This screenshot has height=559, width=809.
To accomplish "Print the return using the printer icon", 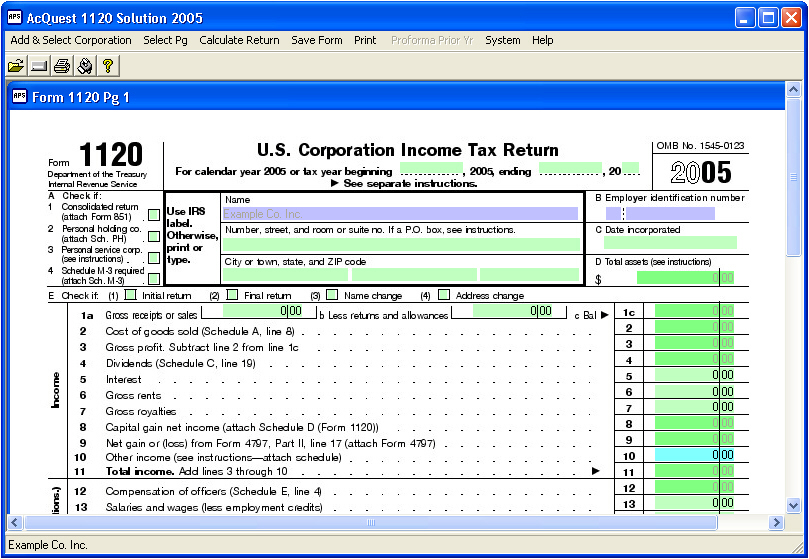I will pos(62,66).
